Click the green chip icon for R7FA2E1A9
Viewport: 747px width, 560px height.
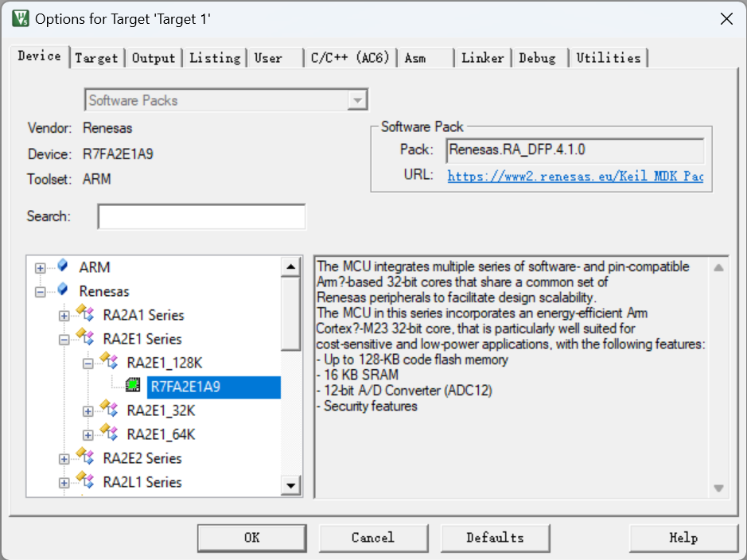[x=134, y=385]
